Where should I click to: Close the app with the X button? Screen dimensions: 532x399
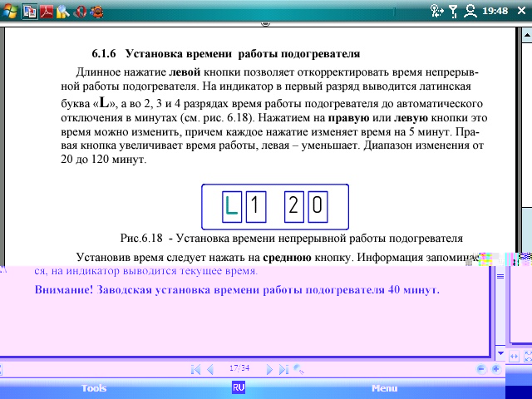[x=522, y=11]
